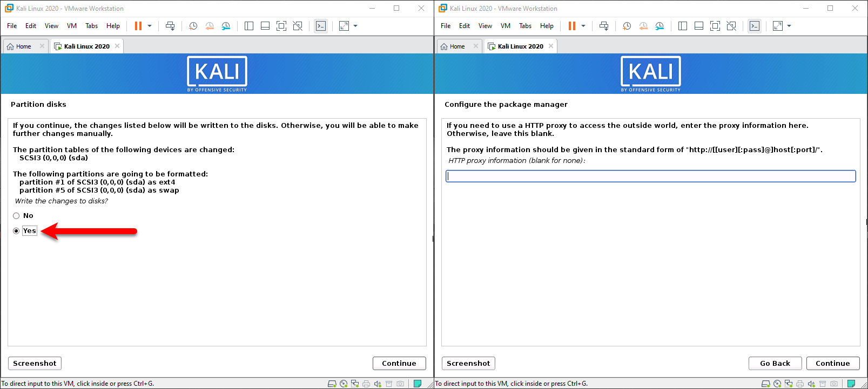Open Edit menu in left VMware window
This screenshot has width=868, height=389.
[x=31, y=26]
